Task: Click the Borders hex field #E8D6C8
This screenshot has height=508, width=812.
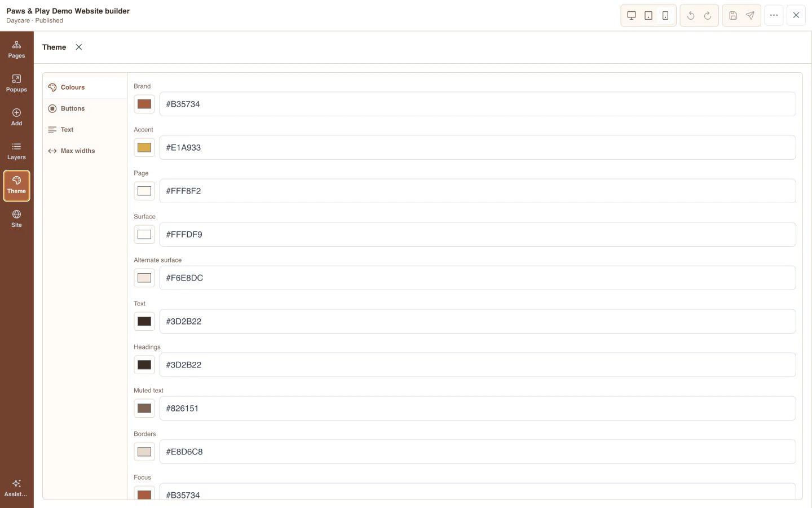Action: point(478,452)
